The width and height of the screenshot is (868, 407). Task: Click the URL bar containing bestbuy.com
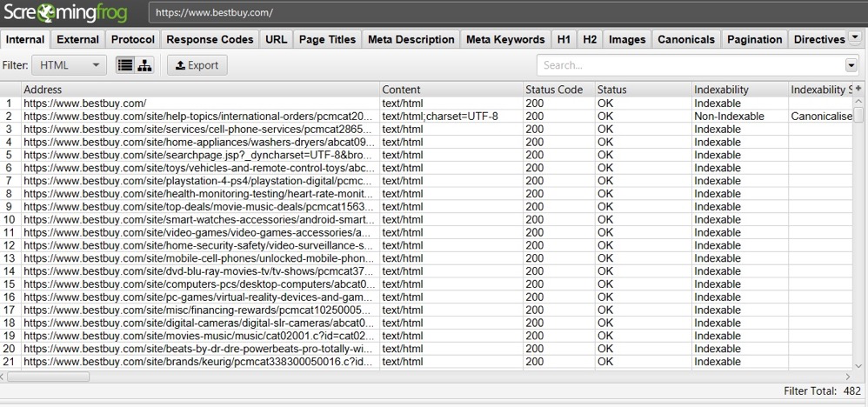(x=504, y=13)
